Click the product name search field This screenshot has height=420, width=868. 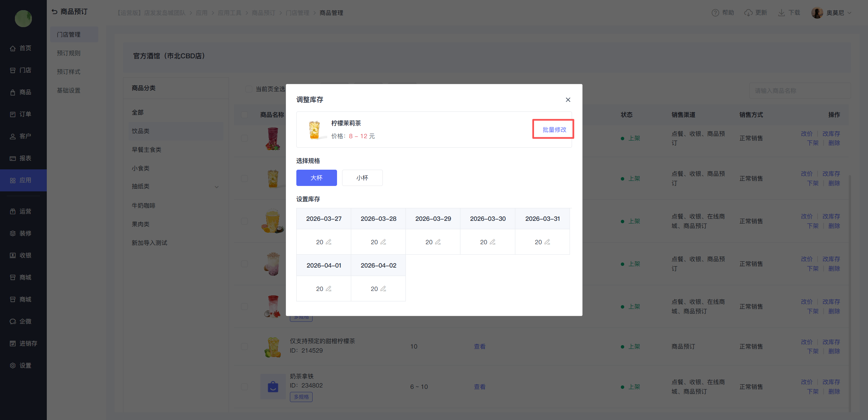pyautogui.click(x=800, y=91)
